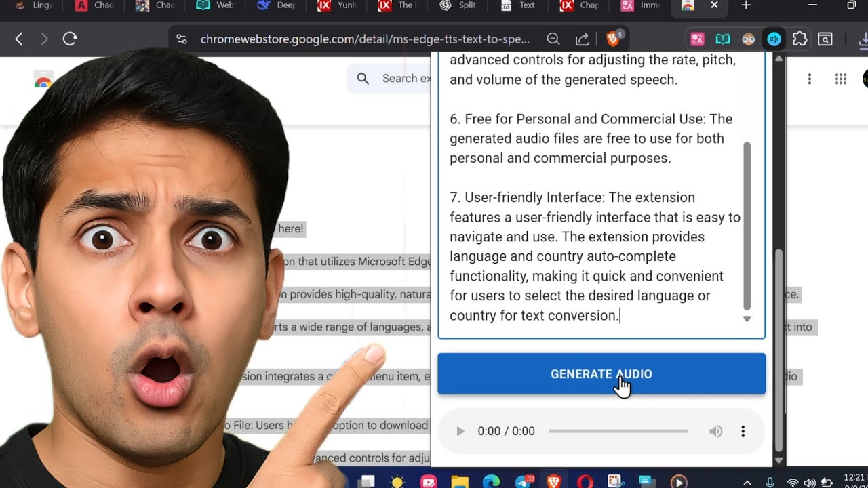Mute the audio player volume
This screenshot has height=488, width=868.
pyautogui.click(x=715, y=431)
